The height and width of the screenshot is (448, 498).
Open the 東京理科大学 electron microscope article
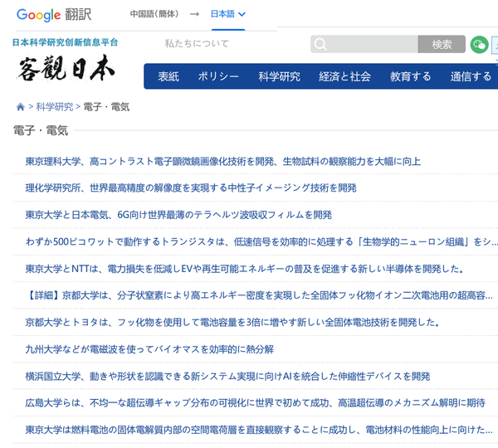(222, 161)
